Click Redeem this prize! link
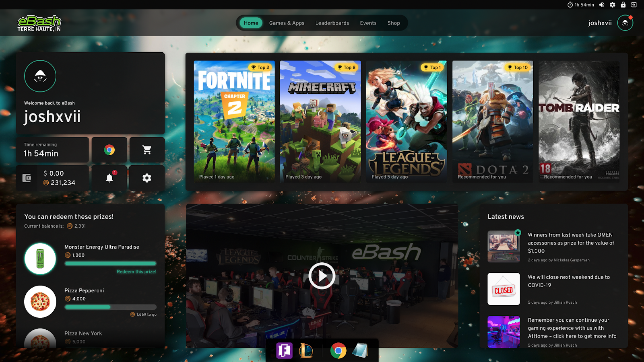The image size is (644, 362). pos(136,272)
